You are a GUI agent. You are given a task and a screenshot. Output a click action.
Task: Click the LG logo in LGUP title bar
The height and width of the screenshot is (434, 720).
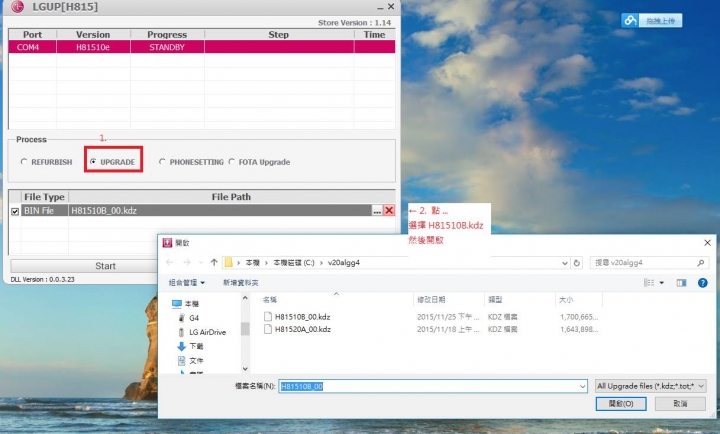[x=17, y=7]
